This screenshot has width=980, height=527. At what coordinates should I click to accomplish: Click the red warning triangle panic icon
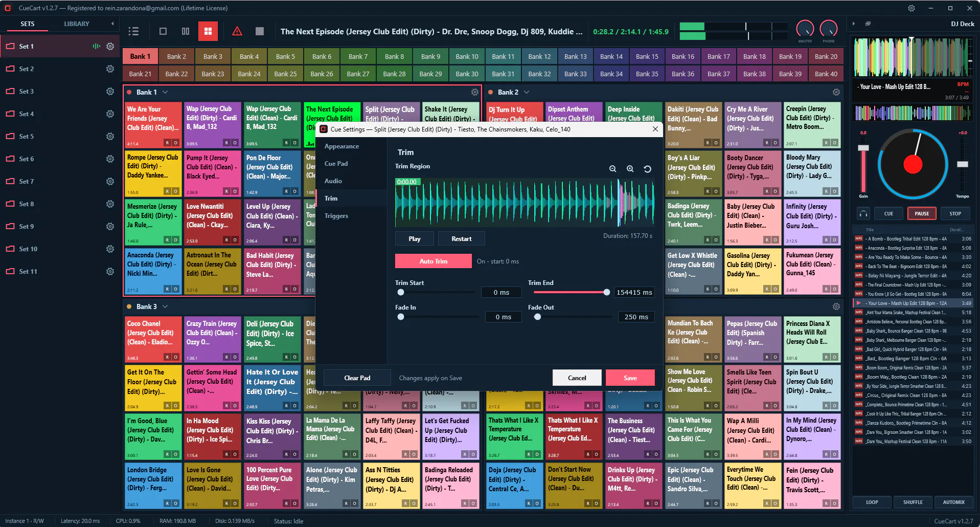237,31
